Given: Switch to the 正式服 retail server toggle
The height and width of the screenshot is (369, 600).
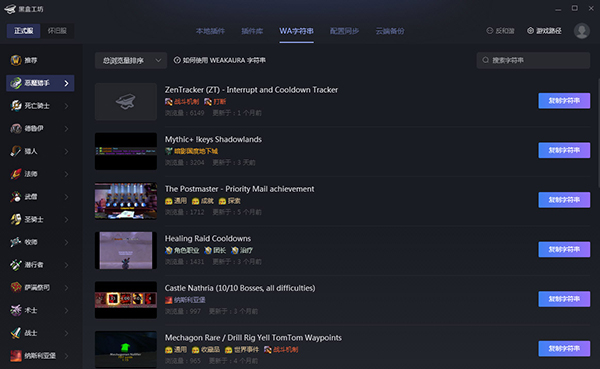Looking at the screenshot, I should tap(23, 31).
